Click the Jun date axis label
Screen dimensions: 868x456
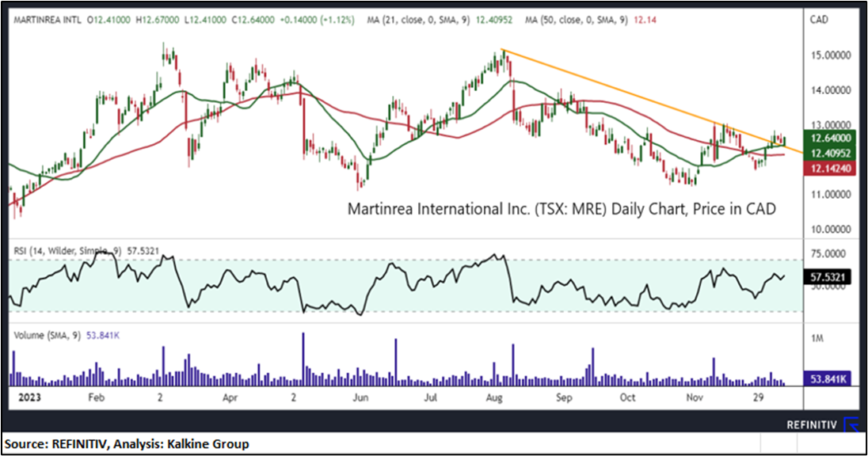pos(360,397)
